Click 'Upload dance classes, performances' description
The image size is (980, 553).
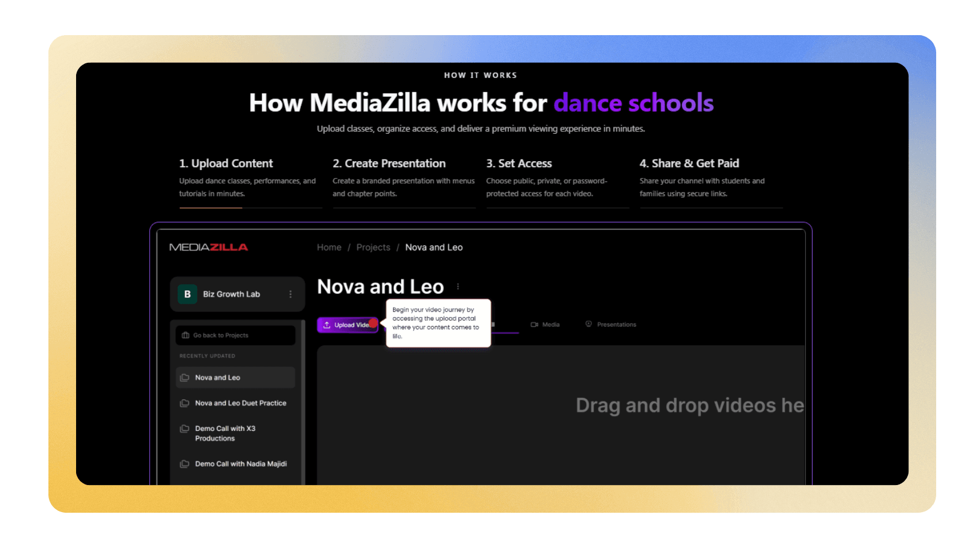tap(247, 187)
